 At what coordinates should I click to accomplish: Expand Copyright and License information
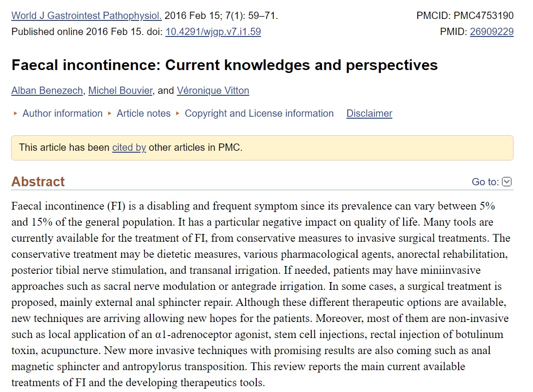pyautogui.click(x=259, y=113)
